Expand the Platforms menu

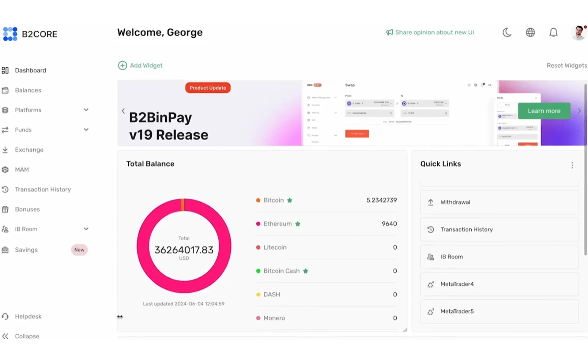(x=86, y=110)
